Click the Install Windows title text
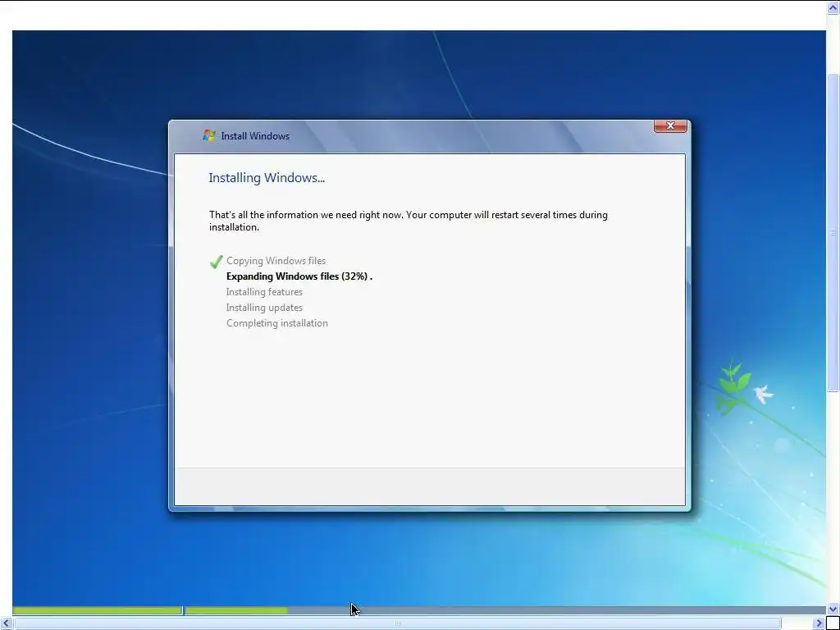The width and height of the screenshot is (840, 630). [x=255, y=136]
